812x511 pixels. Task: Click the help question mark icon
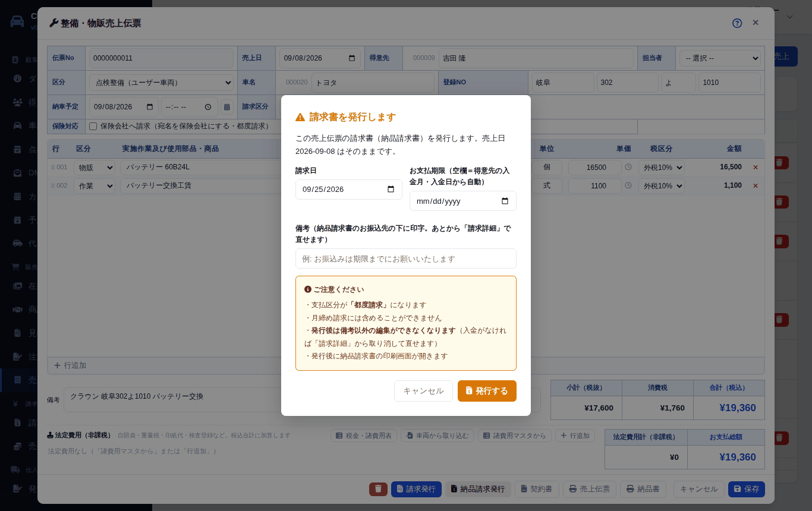(737, 23)
